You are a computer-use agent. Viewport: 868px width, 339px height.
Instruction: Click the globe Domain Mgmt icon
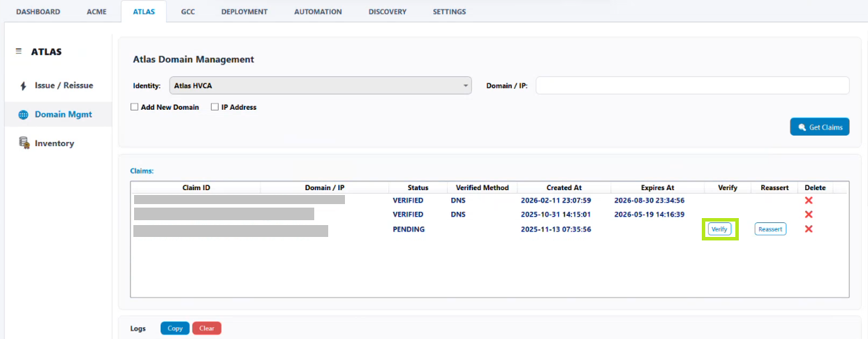[x=23, y=115]
